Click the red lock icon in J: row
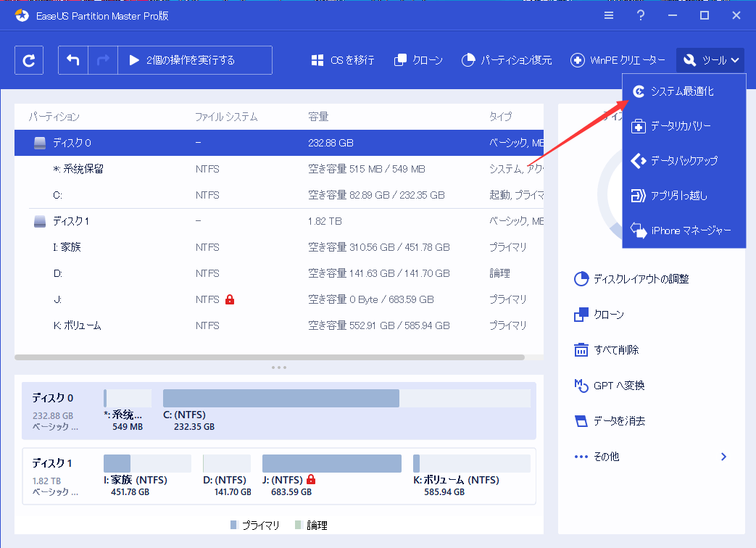 pyautogui.click(x=230, y=299)
